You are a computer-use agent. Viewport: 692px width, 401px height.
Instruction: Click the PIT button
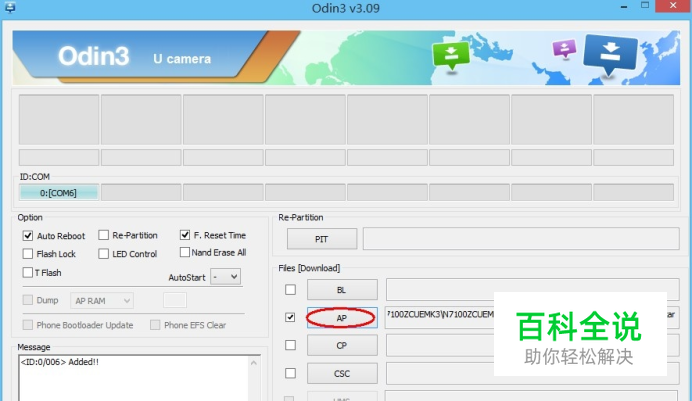[322, 239]
